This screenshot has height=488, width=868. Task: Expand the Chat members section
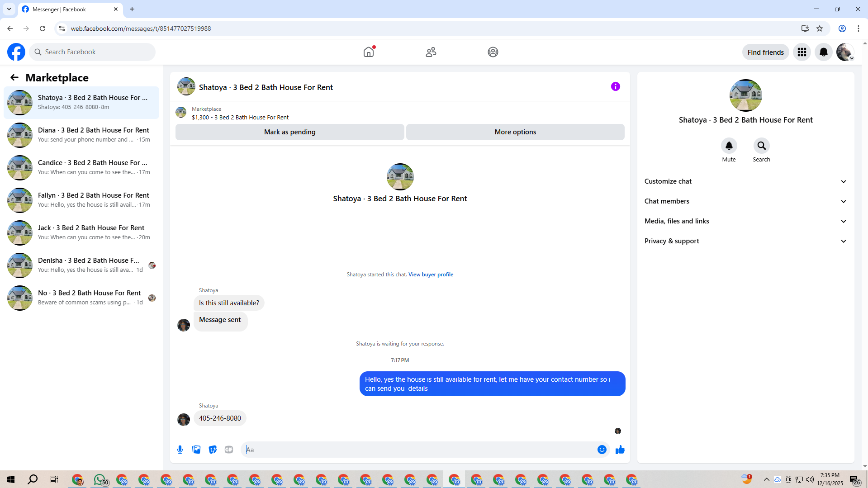tap(745, 201)
